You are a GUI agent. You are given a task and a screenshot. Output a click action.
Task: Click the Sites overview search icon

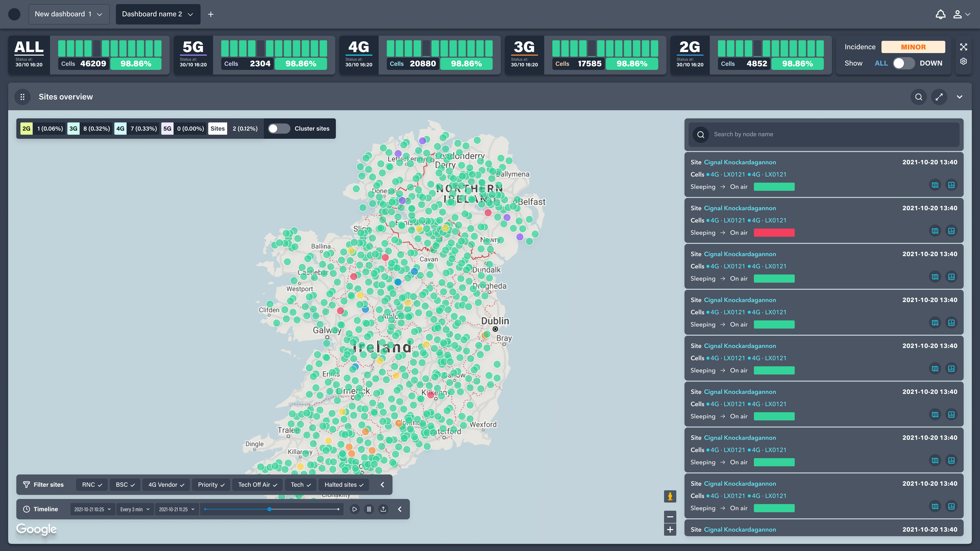click(x=918, y=97)
